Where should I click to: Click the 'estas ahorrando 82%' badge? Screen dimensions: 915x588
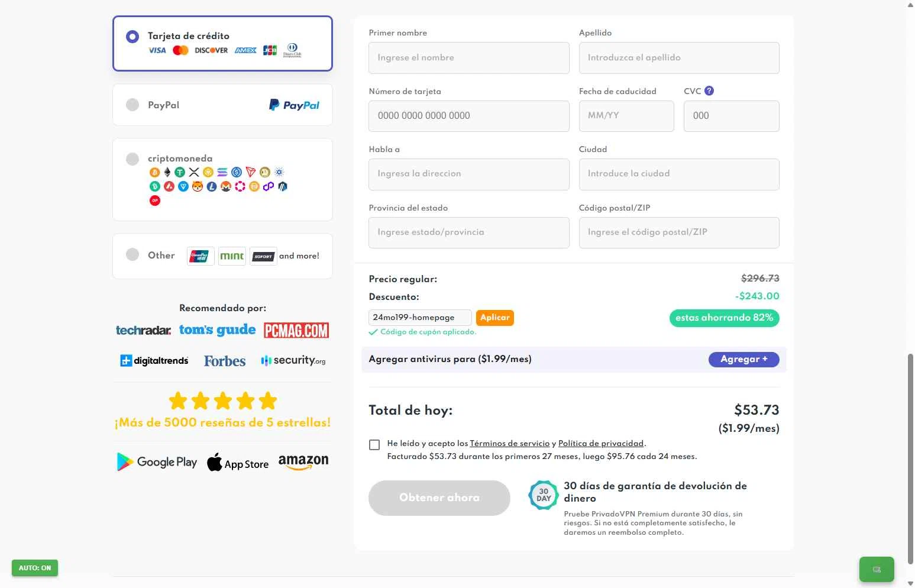725,318
